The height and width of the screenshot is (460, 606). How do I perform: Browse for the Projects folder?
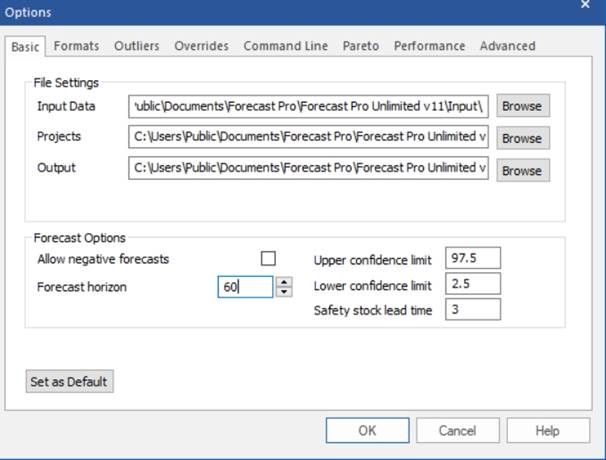click(522, 138)
